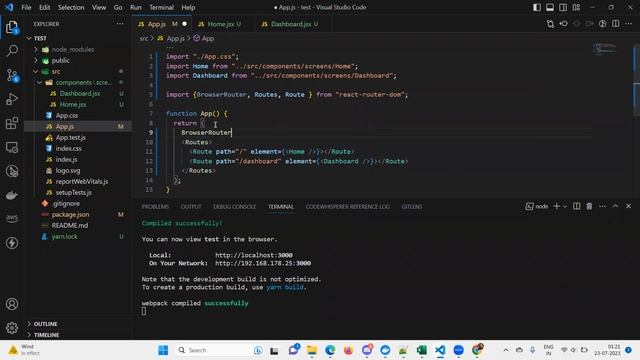Toggle bottom panel layout icon
Screen dimensions: 640x360
coord(550,7)
